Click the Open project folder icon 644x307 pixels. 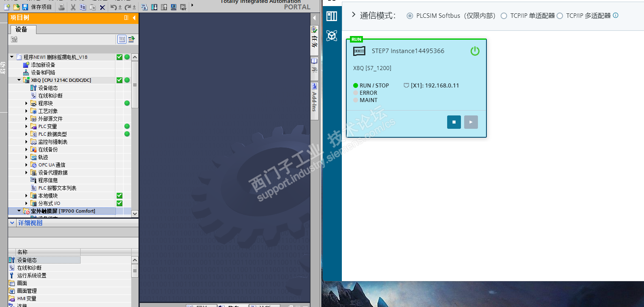point(16,7)
